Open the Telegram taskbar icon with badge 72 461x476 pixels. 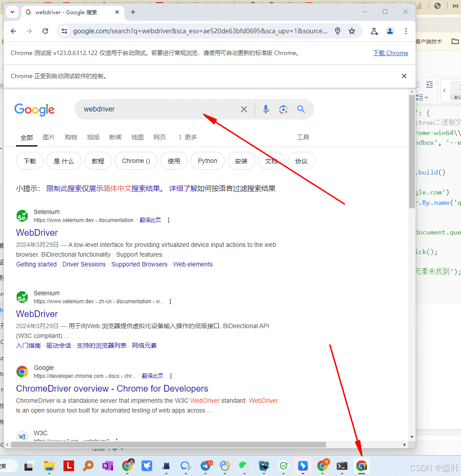click(206, 466)
